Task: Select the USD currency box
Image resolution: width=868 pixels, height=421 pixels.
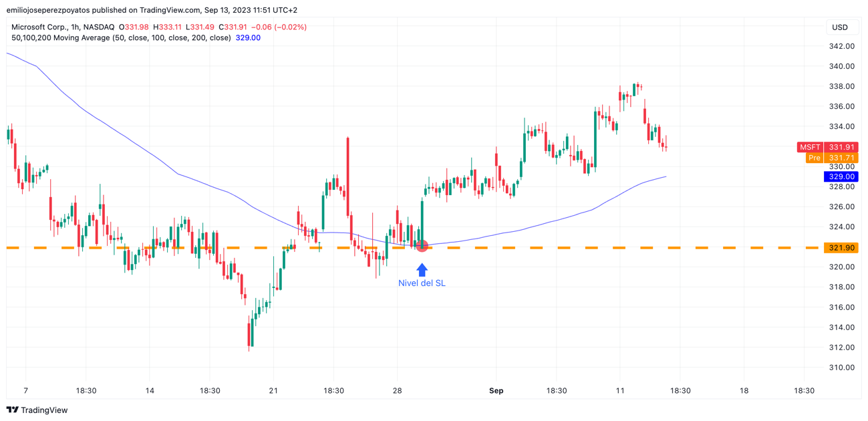Action: pos(840,27)
